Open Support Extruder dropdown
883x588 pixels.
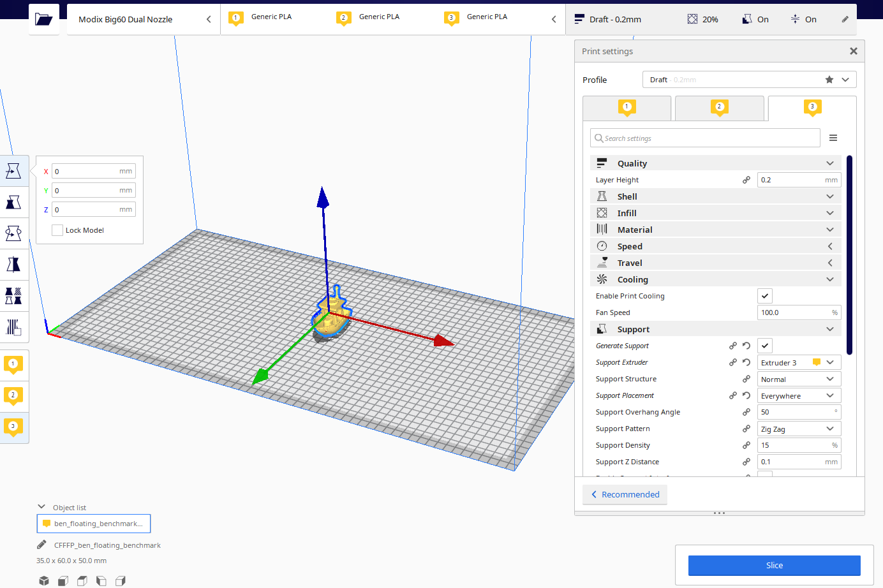tap(799, 362)
